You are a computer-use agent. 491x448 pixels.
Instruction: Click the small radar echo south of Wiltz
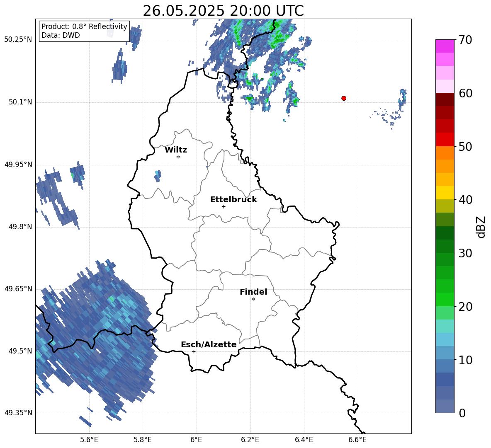[158, 176]
